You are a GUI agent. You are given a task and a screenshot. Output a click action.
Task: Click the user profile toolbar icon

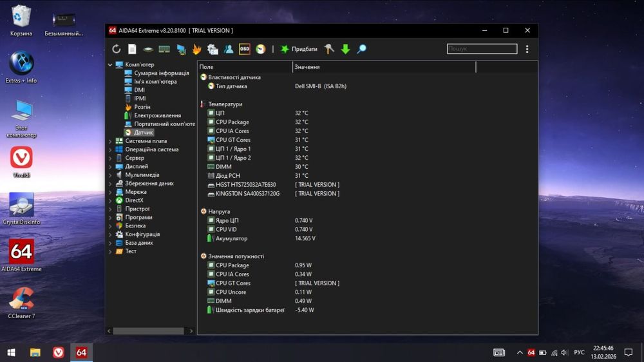point(229,50)
